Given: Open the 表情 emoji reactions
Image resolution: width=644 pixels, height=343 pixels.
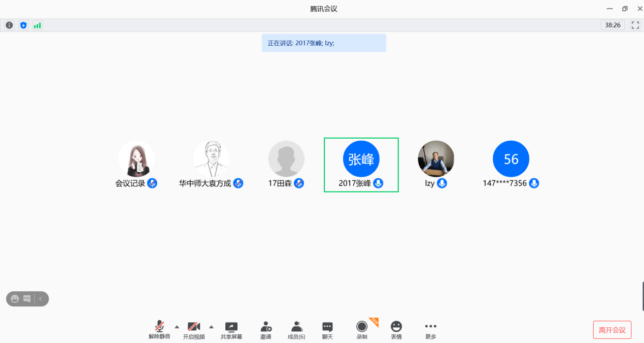Looking at the screenshot, I should pyautogui.click(x=396, y=330).
